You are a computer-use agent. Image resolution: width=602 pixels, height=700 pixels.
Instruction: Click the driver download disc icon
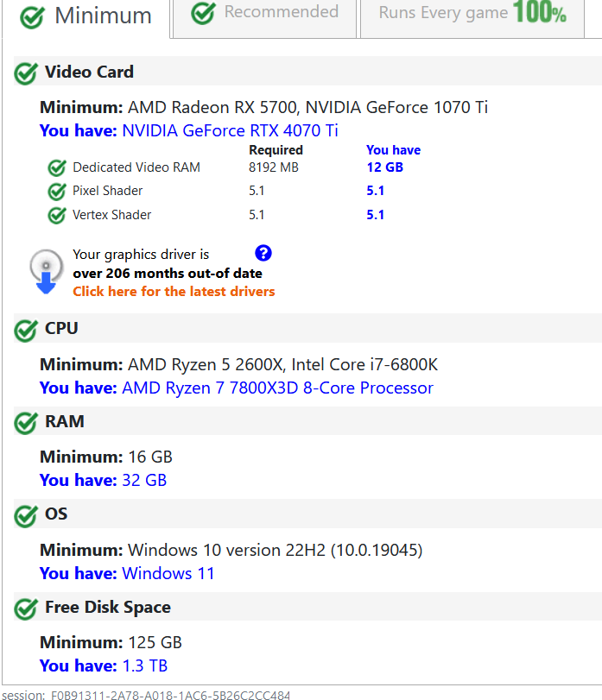coord(46,271)
